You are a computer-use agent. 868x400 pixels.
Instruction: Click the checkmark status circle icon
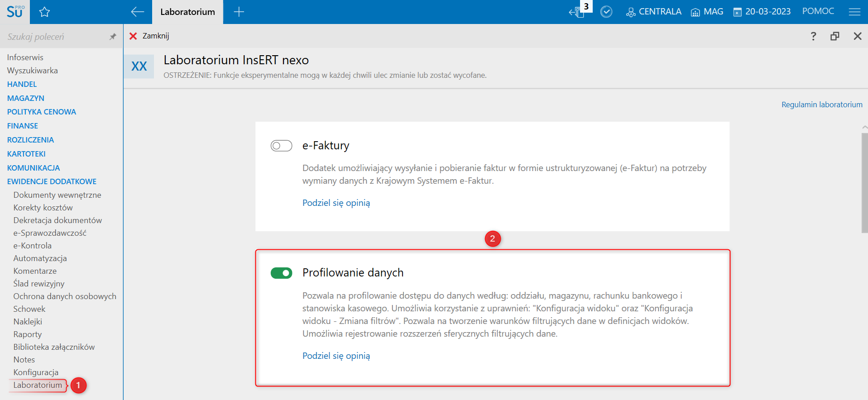(x=606, y=12)
